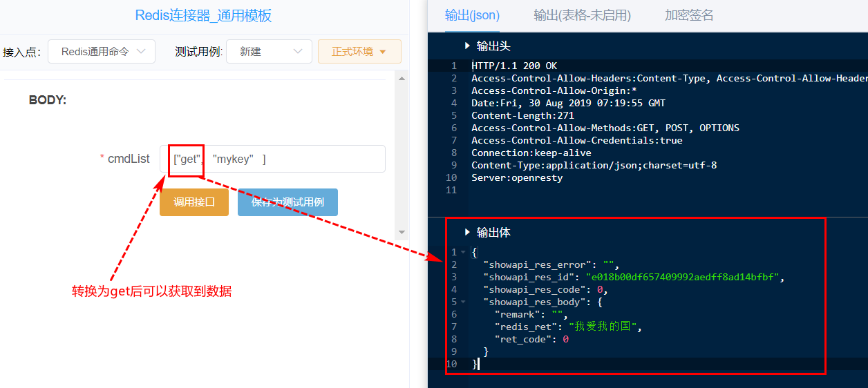The image size is (868, 388).
Task: Click the Access-Control-Allow-Origin header line
Action: coord(554,90)
